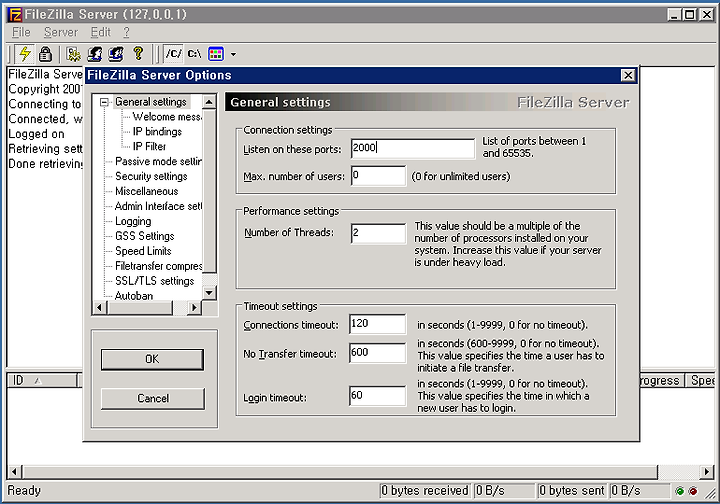This screenshot has width=720, height=504.
Task: Click the Login timeout field
Action: coord(377,396)
